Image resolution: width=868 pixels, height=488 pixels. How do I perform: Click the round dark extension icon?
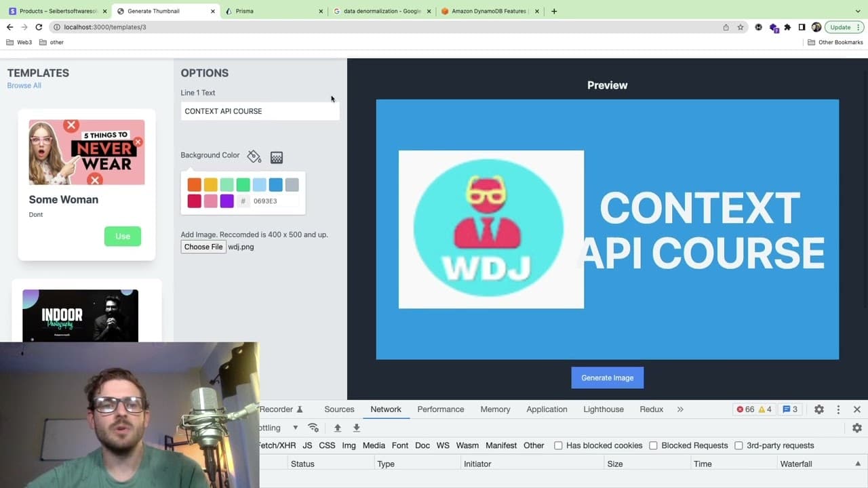pyautogui.click(x=758, y=27)
